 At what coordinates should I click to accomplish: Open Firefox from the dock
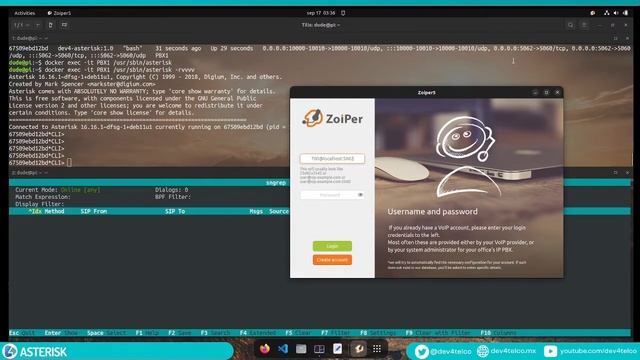(264, 349)
